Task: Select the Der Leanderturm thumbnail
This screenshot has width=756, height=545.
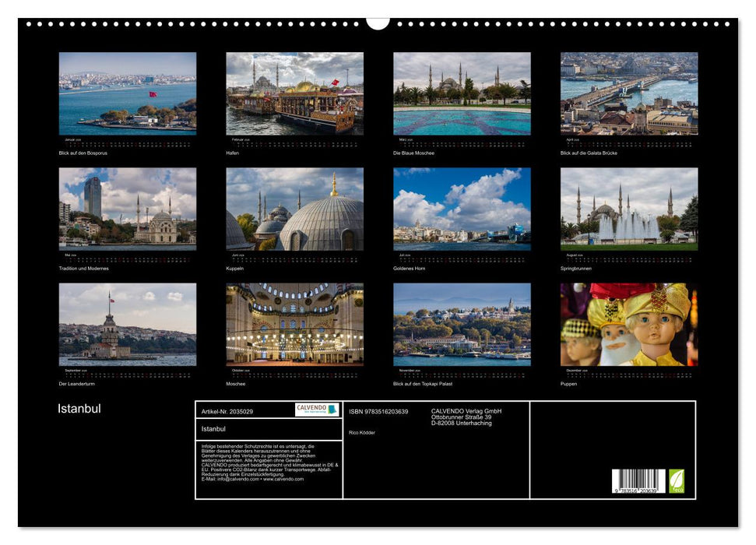Action: (x=128, y=324)
